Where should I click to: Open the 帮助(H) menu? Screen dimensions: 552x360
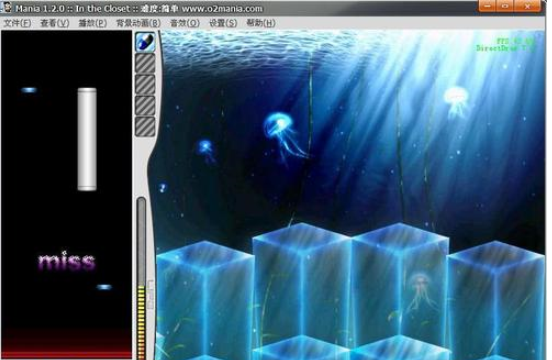tap(261, 23)
